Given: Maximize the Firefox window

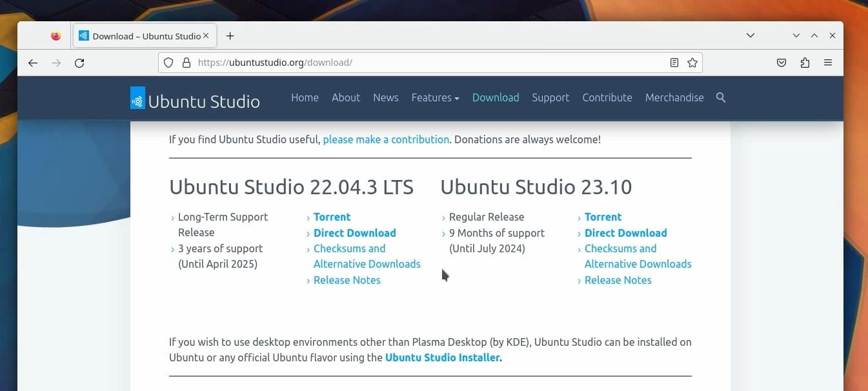Looking at the screenshot, I should click(814, 35).
